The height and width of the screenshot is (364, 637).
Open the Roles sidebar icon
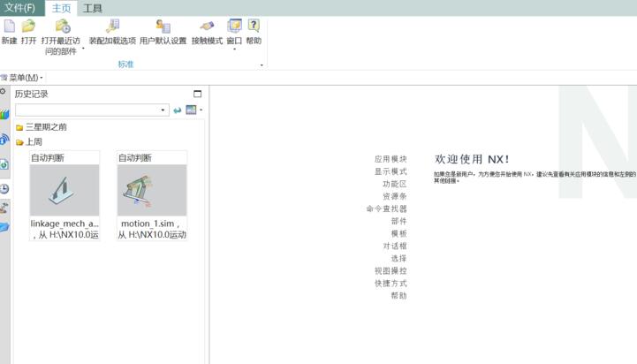pos(4,208)
